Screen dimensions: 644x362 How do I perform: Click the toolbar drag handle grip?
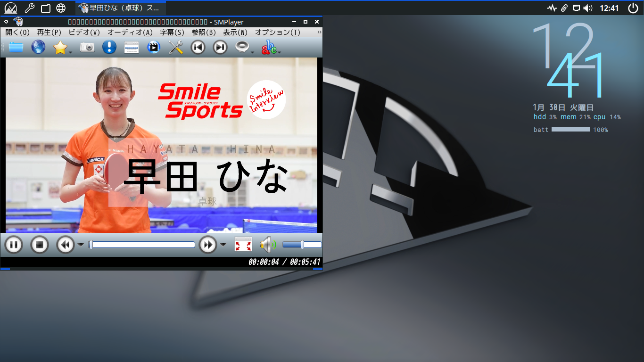pyautogui.click(x=3, y=47)
